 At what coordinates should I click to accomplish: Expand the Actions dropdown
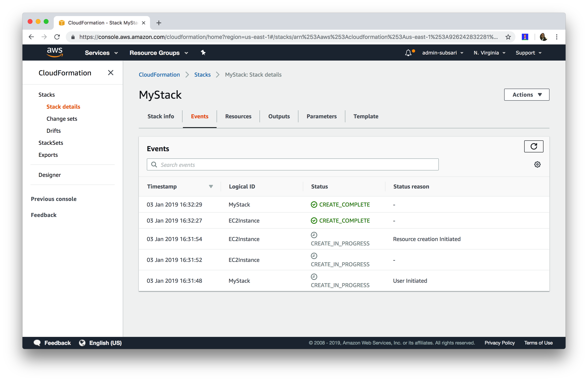(526, 95)
